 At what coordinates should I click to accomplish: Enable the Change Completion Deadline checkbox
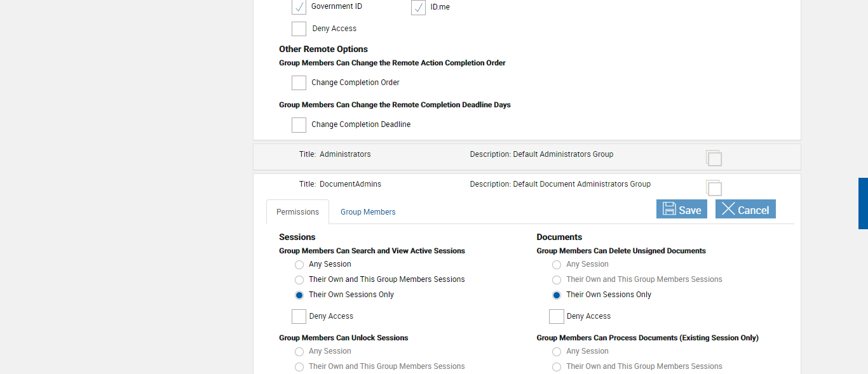pyautogui.click(x=299, y=124)
